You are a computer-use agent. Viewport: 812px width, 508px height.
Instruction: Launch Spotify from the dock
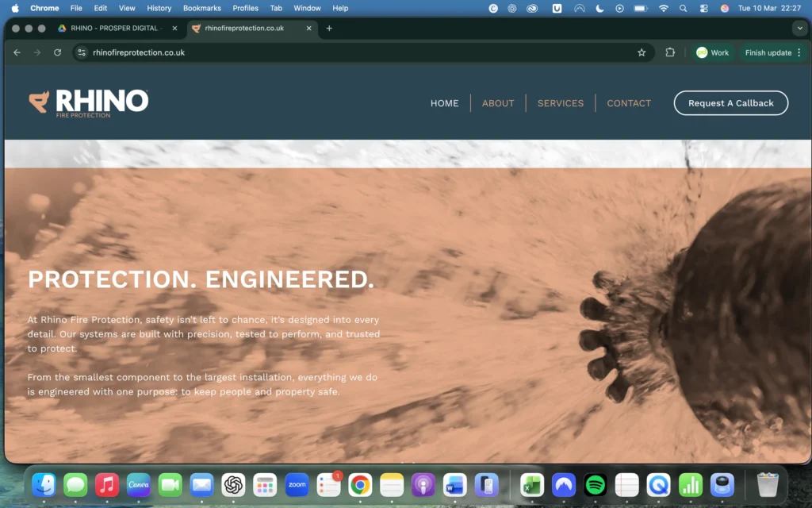click(x=595, y=484)
